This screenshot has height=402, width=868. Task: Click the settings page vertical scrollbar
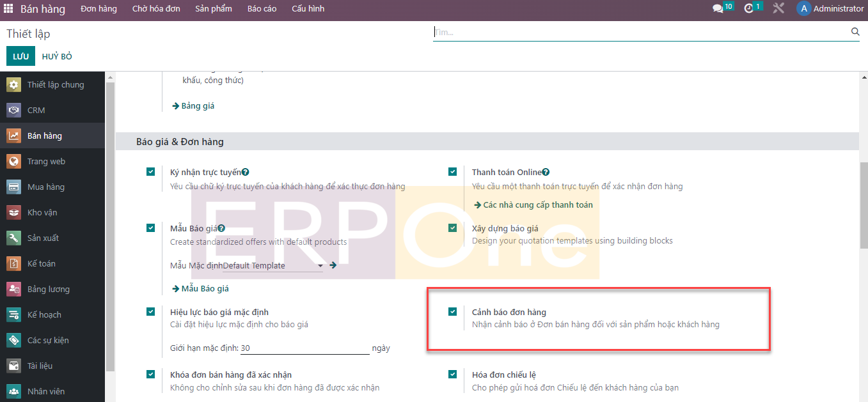[x=864, y=205]
